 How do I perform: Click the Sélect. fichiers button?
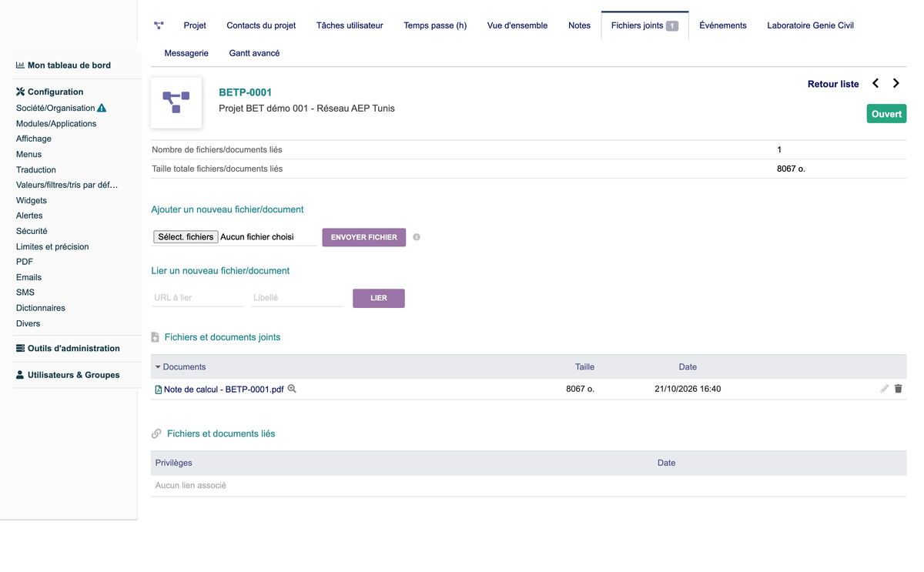[186, 237]
